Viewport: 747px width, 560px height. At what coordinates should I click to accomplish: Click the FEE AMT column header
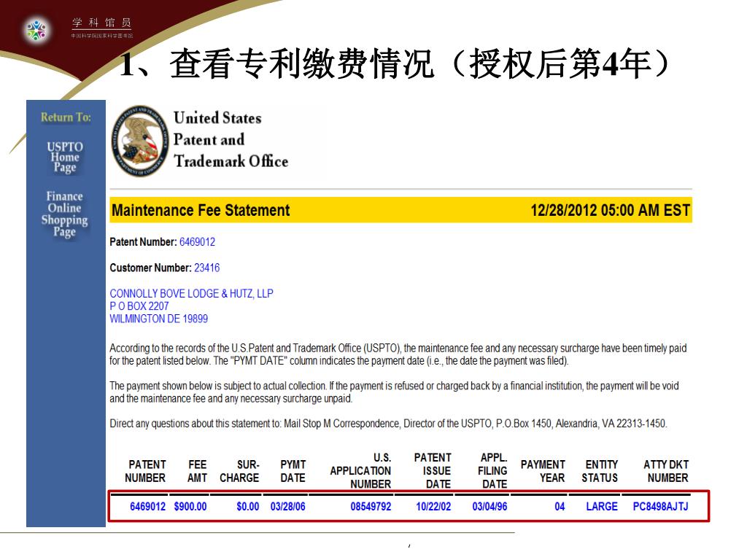[197, 471]
